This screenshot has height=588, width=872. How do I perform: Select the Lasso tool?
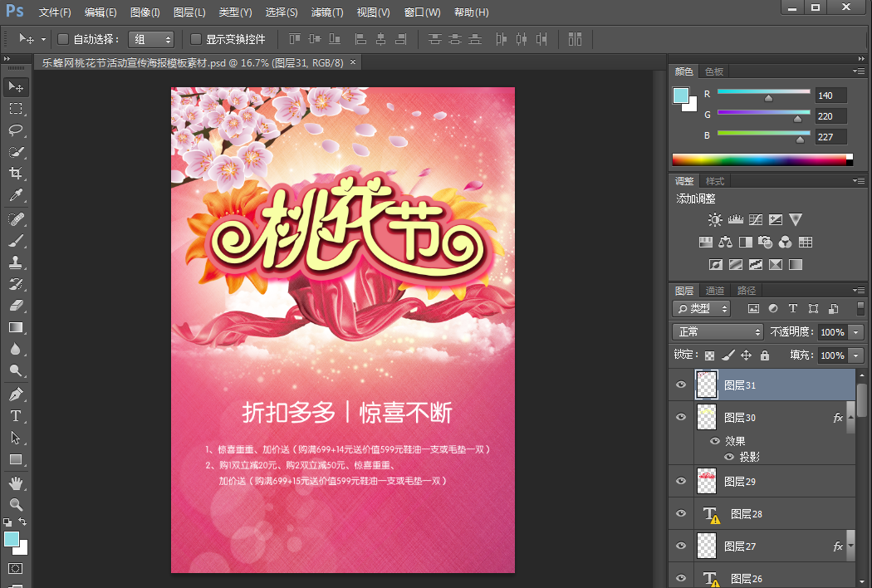tap(16, 130)
